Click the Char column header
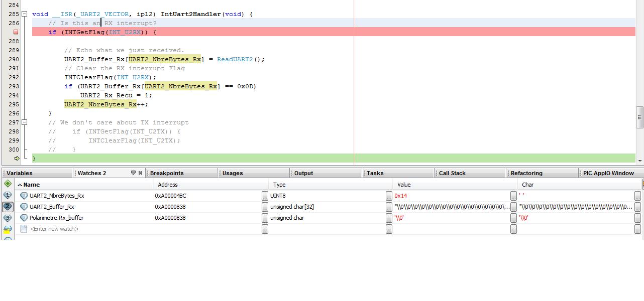The width and height of the screenshot is (644, 301). pos(580,185)
